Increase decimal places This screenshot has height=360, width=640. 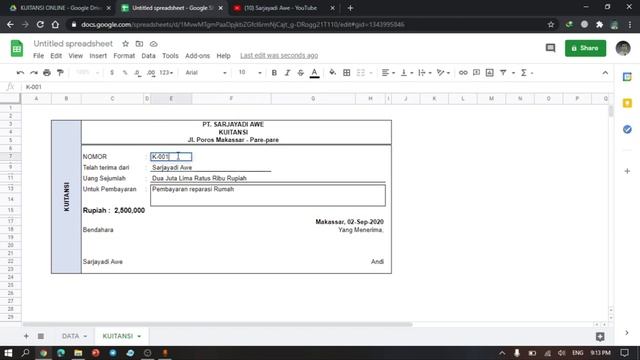(x=151, y=73)
